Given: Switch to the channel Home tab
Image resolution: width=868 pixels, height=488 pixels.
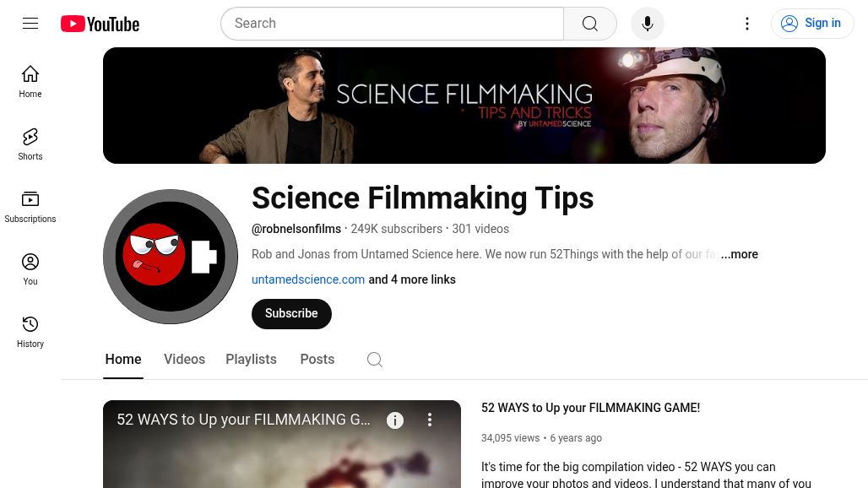Looking at the screenshot, I should 123,360.
